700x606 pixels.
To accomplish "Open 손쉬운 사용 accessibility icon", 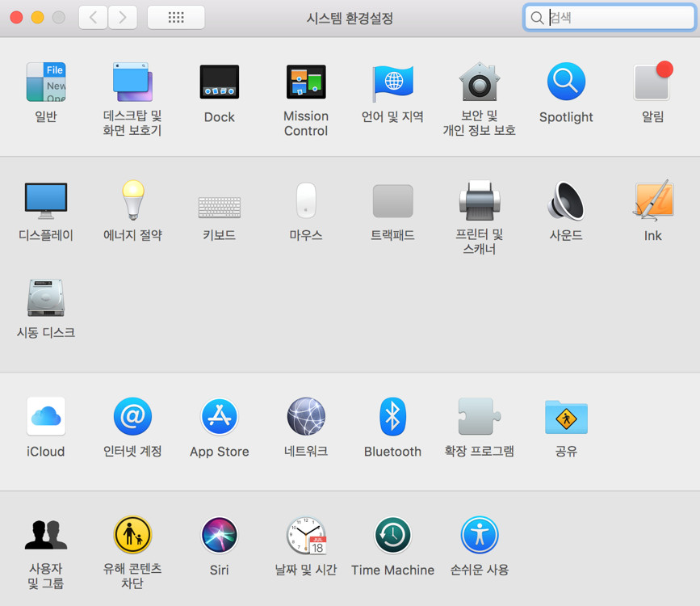I will point(480,535).
